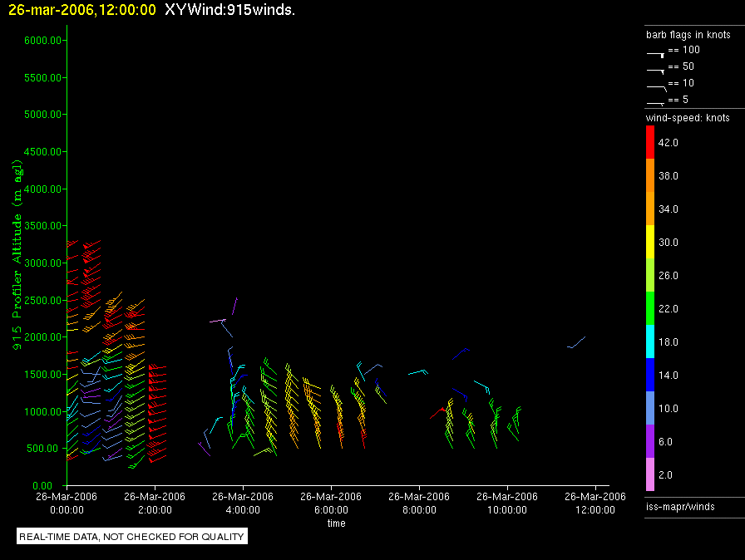Click the 42.0 wind-speed scale value

(x=668, y=143)
